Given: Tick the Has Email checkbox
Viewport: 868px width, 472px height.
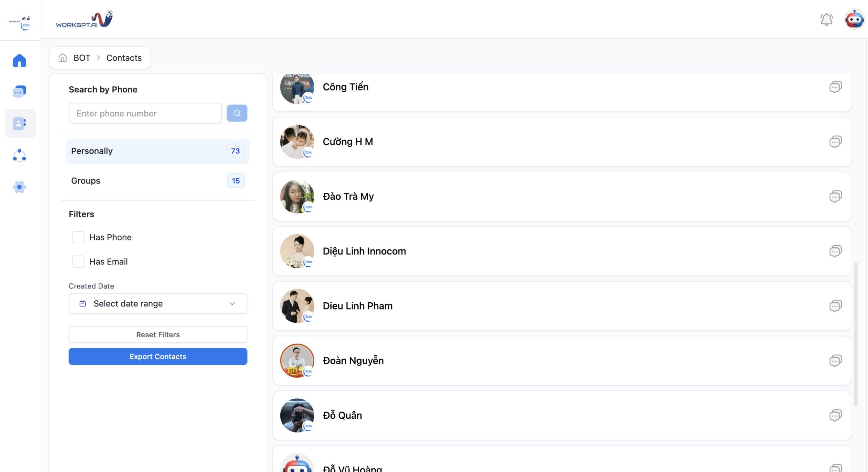Looking at the screenshot, I should (x=78, y=262).
